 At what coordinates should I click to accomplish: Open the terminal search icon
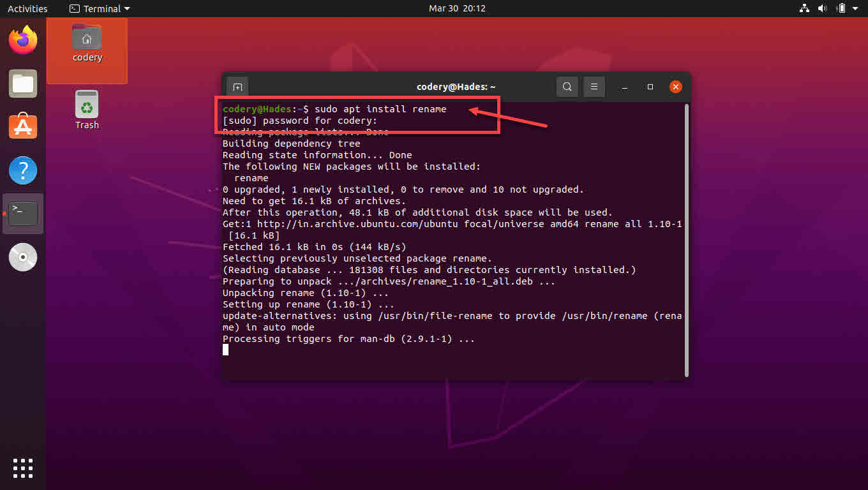pos(567,86)
